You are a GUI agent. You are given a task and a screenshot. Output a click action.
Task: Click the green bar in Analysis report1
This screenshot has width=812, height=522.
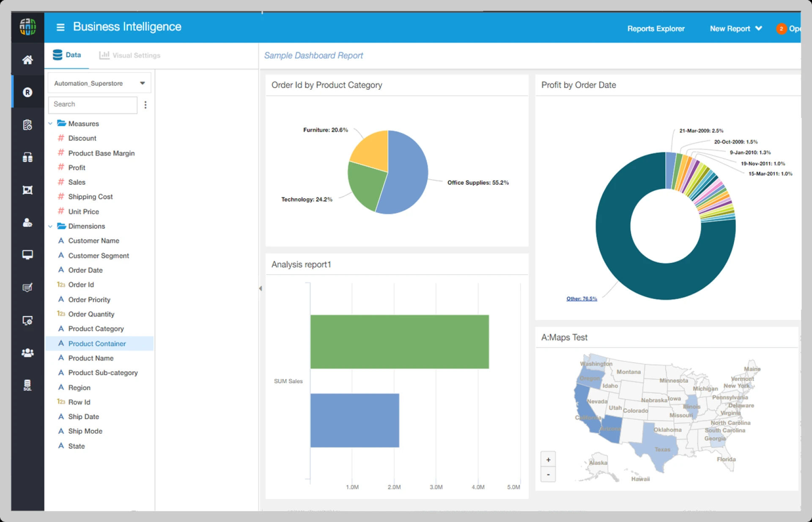point(399,342)
